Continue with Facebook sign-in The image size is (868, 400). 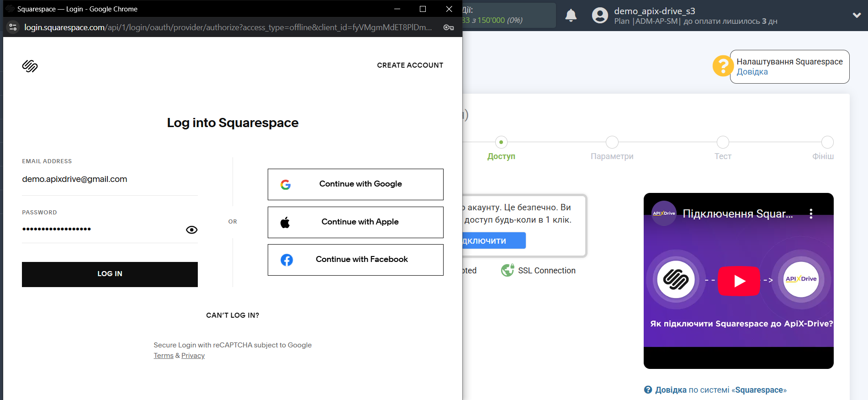coord(355,260)
